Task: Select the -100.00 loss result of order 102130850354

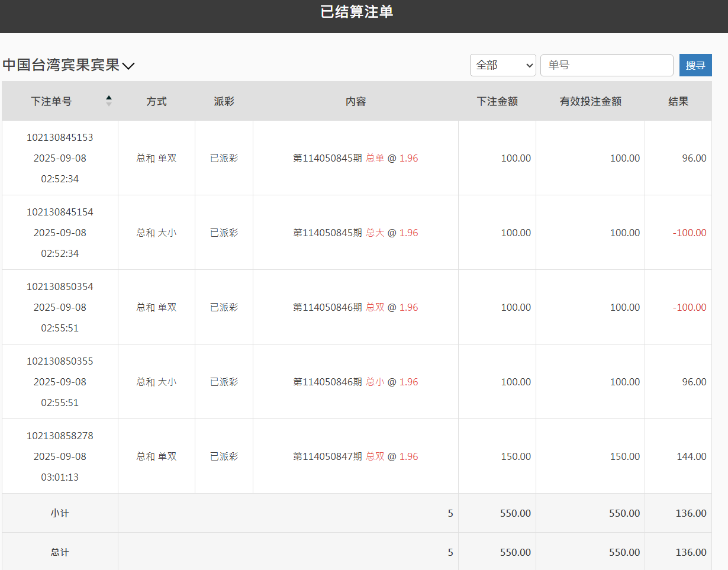Action: [x=690, y=307]
